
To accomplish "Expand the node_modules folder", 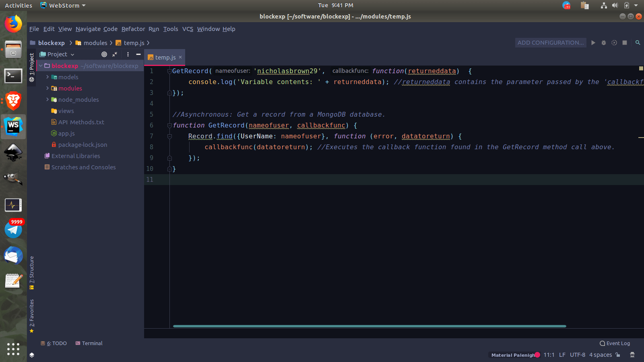I will (x=47, y=99).
